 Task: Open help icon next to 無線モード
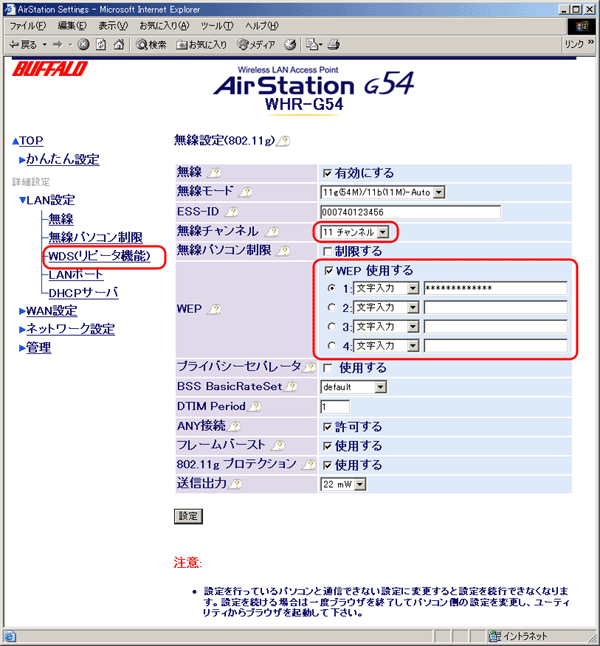pos(246,192)
